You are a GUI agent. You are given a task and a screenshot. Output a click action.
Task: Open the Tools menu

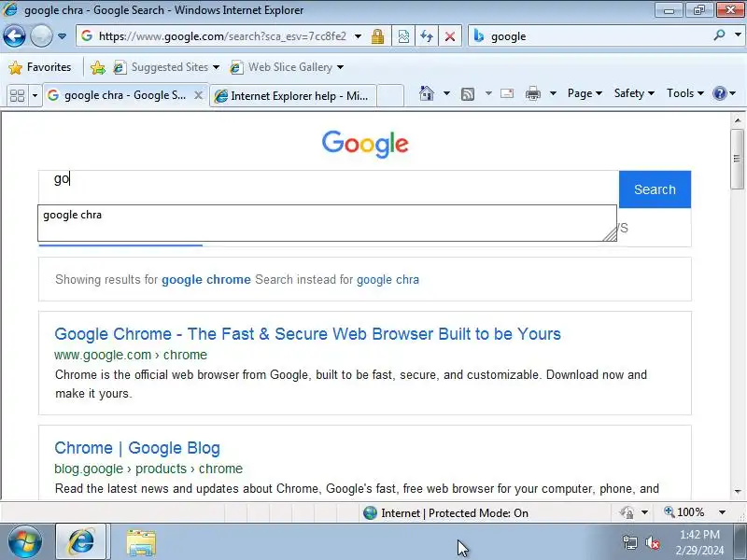685,93
